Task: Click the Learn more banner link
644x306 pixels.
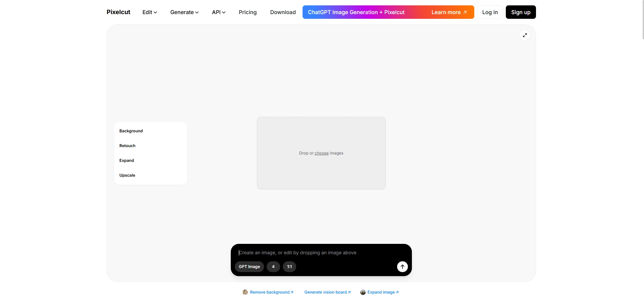Action: point(449,12)
